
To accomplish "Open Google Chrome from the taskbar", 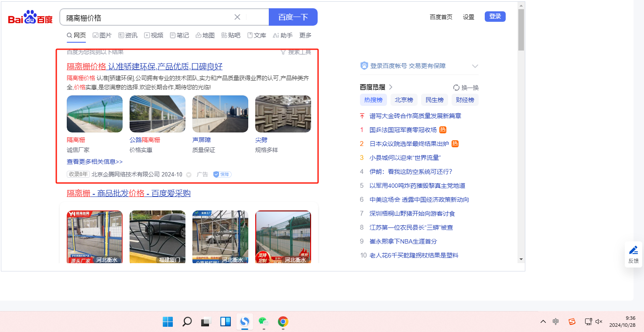I will pos(283,322).
